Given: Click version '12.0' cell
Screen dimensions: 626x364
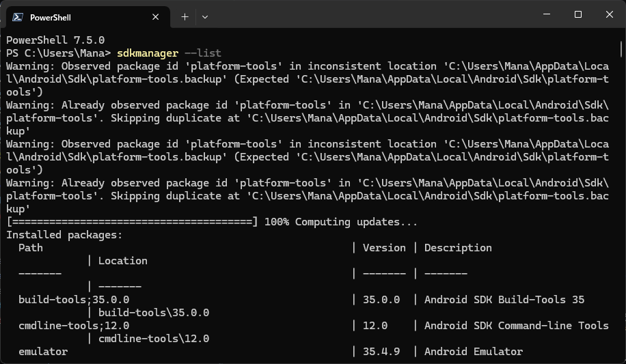Looking at the screenshot, I should pyautogui.click(x=375, y=326).
